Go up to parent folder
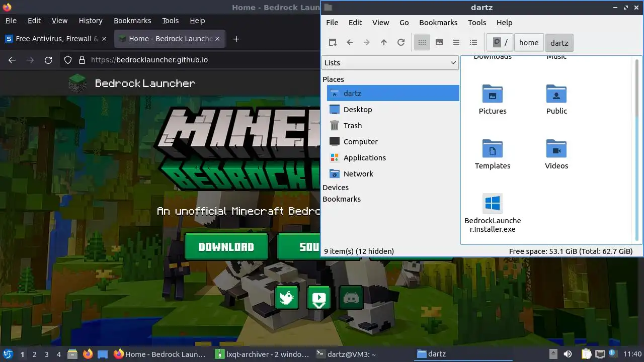Image resolution: width=644 pixels, height=362 pixels. (x=384, y=43)
